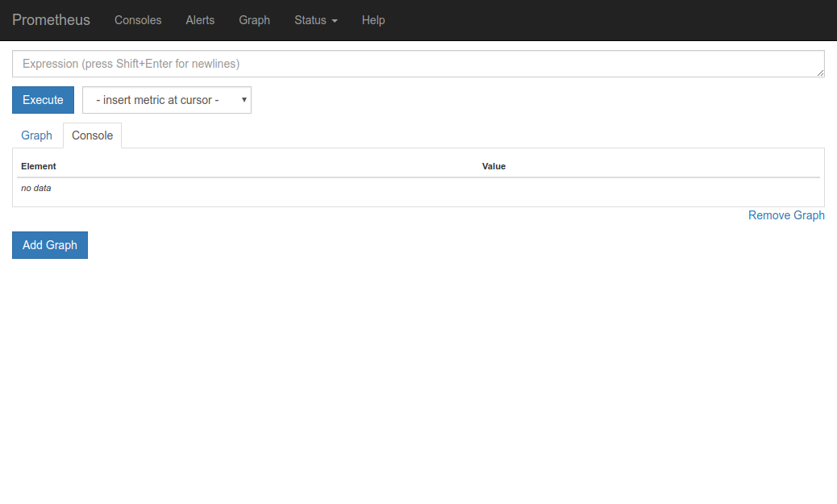This screenshot has height=504, width=837.
Task: Open the Consoles navigation item
Action: [x=138, y=20]
